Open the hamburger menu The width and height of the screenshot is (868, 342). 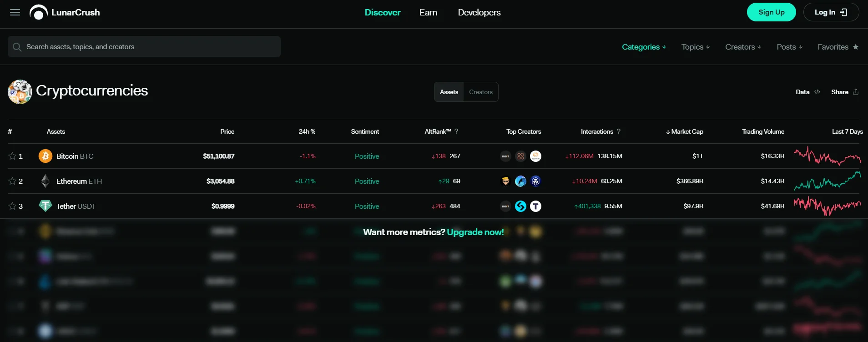[15, 12]
